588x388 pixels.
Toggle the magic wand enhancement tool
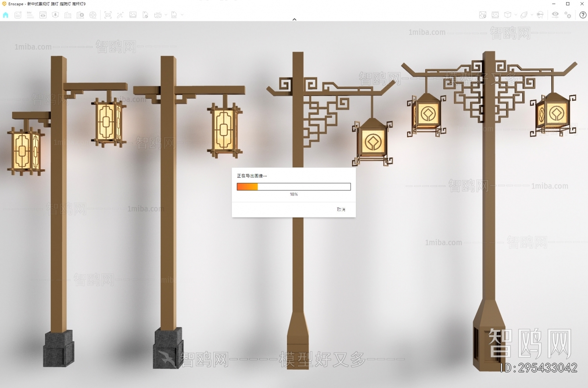pos(121,15)
